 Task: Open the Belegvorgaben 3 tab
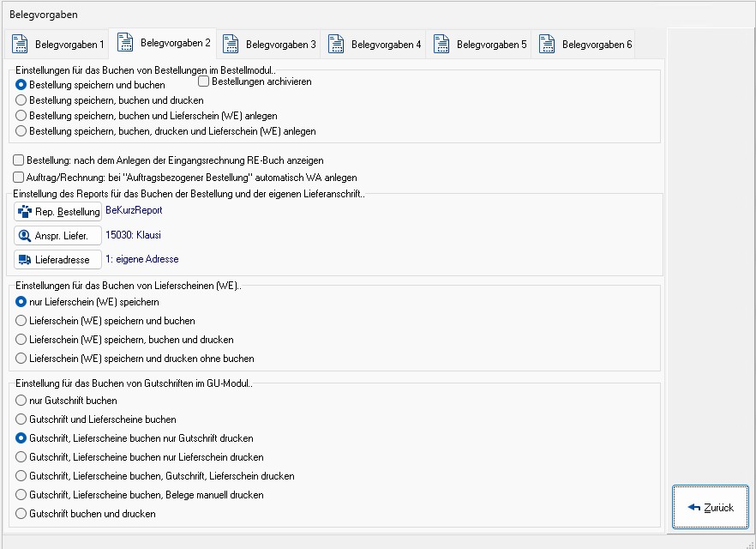click(x=268, y=45)
